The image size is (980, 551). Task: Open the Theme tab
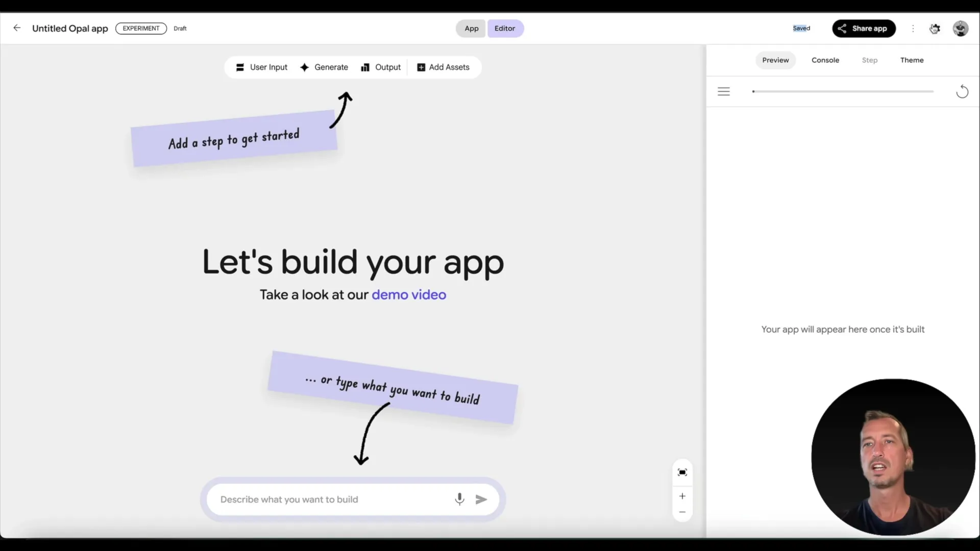click(x=912, y=60)
